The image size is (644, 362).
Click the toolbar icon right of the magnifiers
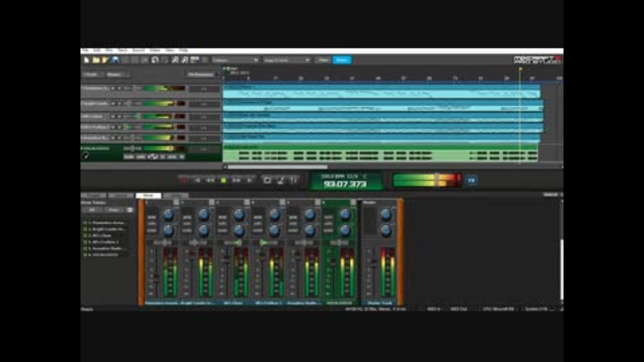195,60
